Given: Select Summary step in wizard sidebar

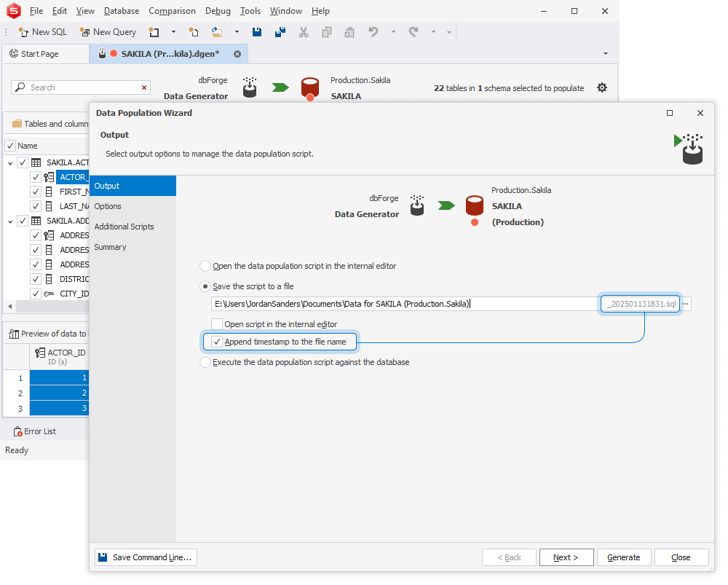Looking at the screenshot, I should 132,247.
